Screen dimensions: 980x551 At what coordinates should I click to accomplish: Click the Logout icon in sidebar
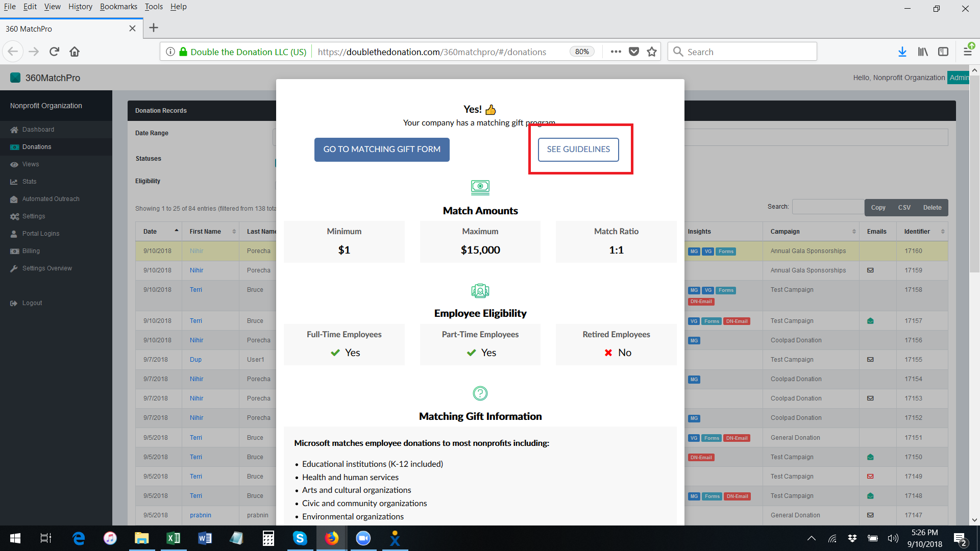[x=14, y=303]
